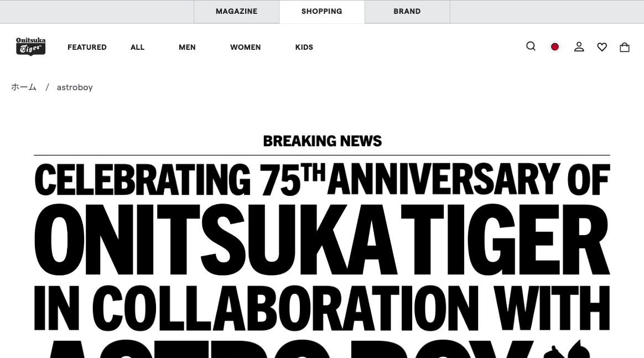Expand the MEN navigation menu
The width and height of the screenshot is (644, 358).
coord(188,47)
